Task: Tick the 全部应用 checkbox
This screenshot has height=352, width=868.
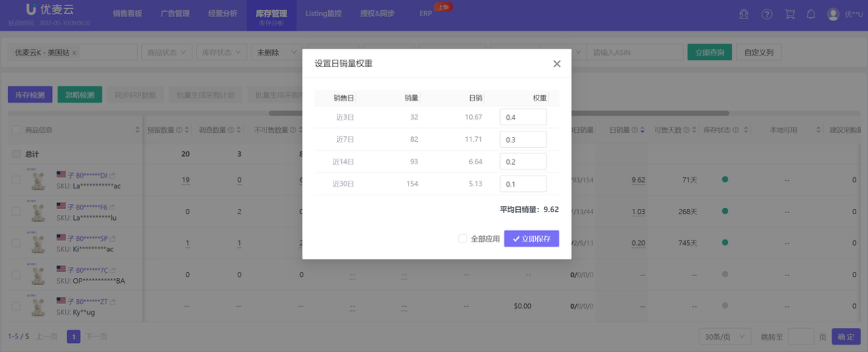Action: point(463,239)
